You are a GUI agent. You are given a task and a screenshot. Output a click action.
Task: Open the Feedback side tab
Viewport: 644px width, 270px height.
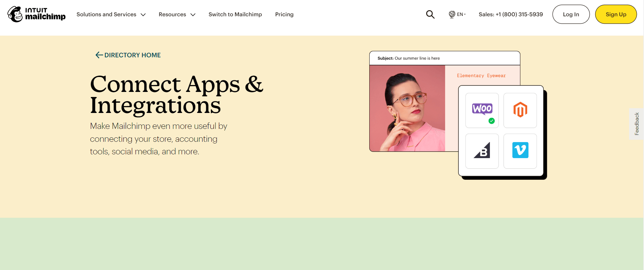[x=637, y=124]
